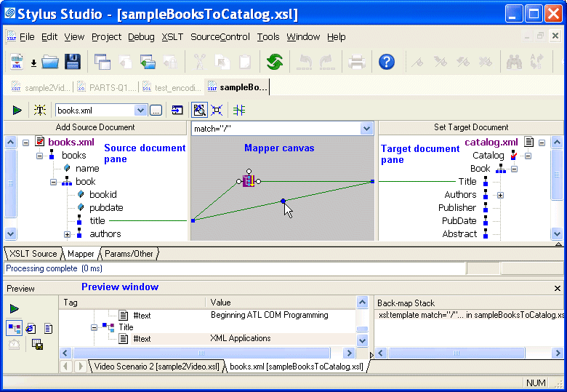Open Help via blue question mark icon
The image size is (567, 392).
tap(387, 62)
